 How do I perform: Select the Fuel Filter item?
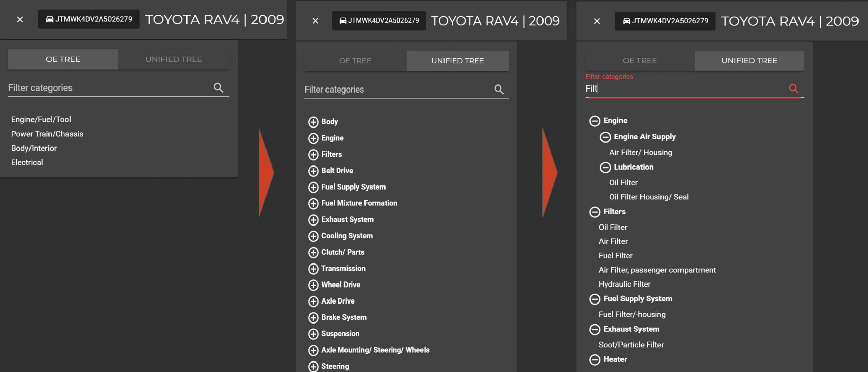[x=615, y=255]
